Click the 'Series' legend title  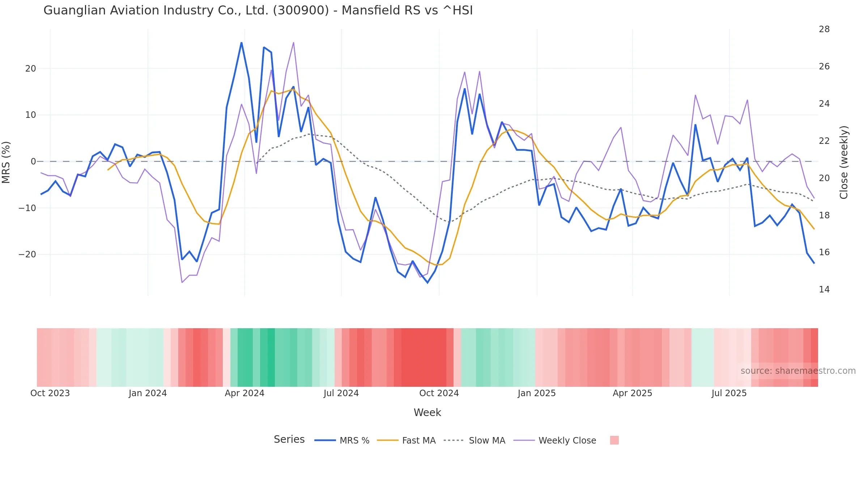pos(289,440)
